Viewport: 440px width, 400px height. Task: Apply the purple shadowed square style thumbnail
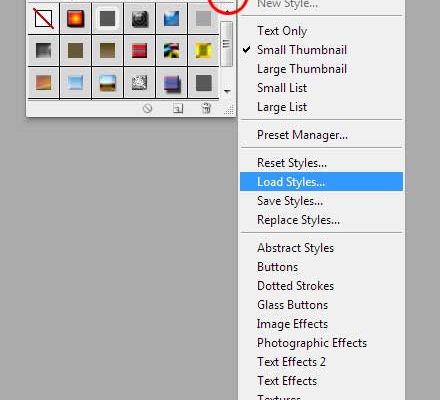point(172,83)
